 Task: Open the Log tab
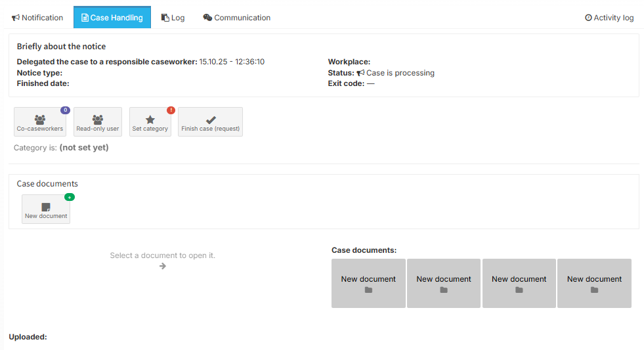(173, 18)
